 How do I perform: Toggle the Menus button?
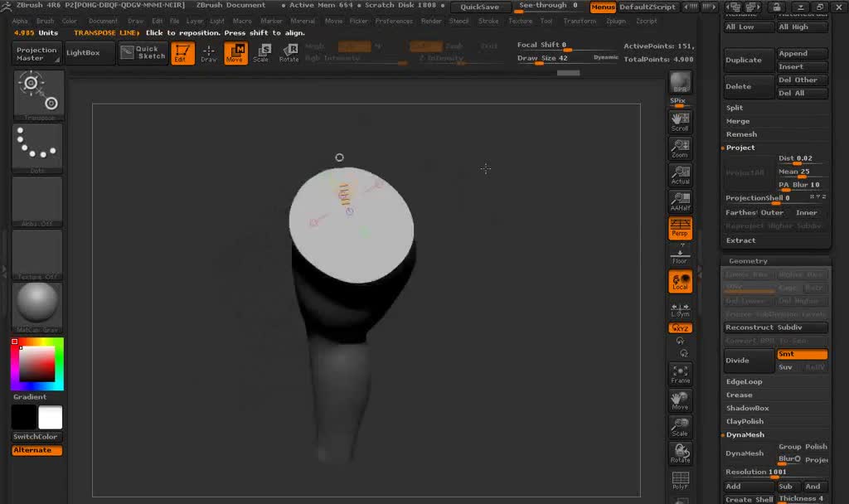tap(603, 7)
